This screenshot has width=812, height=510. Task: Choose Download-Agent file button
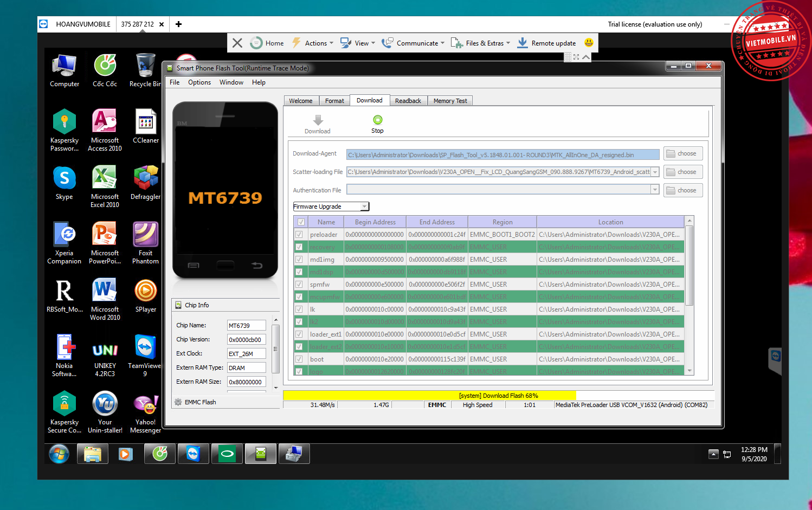(683, 153)
